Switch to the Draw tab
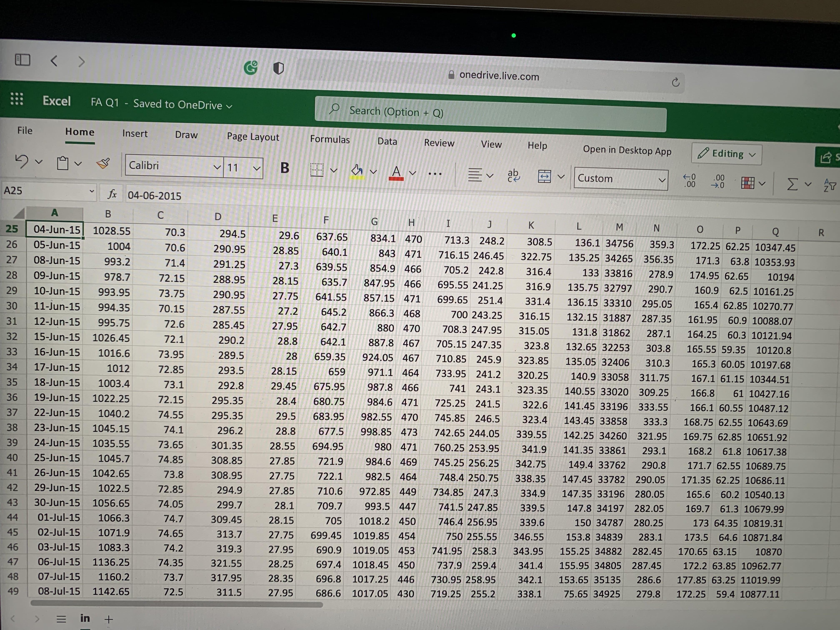This screenshot has width=840, height=630. click(186, 135)
